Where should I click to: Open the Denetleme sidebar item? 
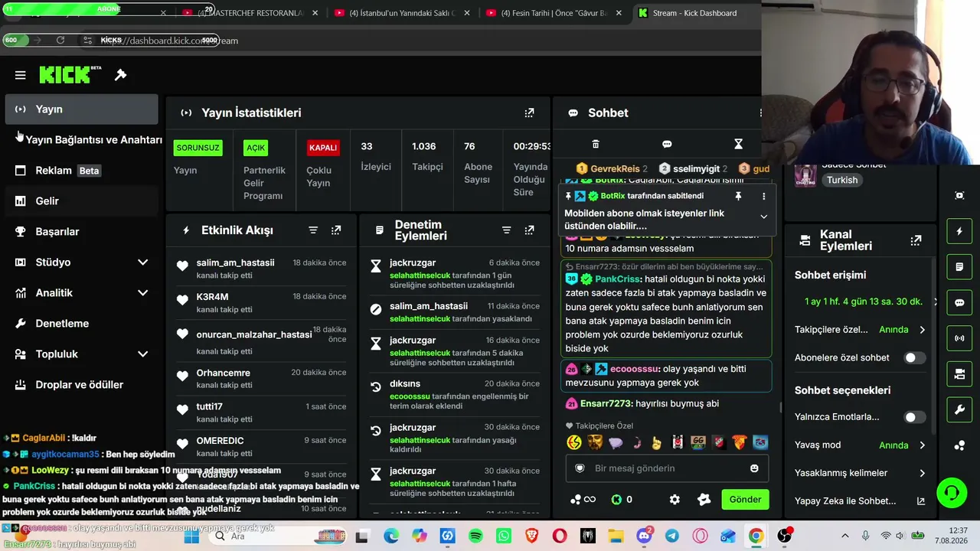coord(81,324)
